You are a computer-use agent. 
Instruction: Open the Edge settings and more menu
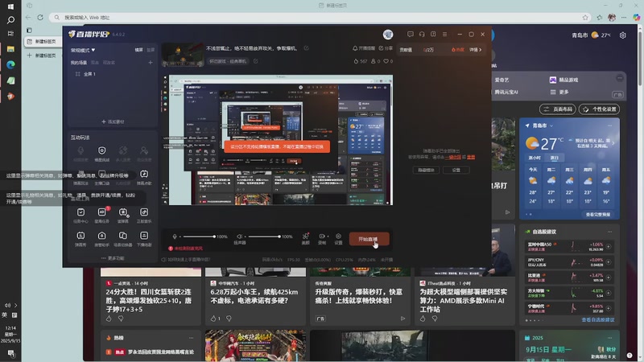pos(624,17)
